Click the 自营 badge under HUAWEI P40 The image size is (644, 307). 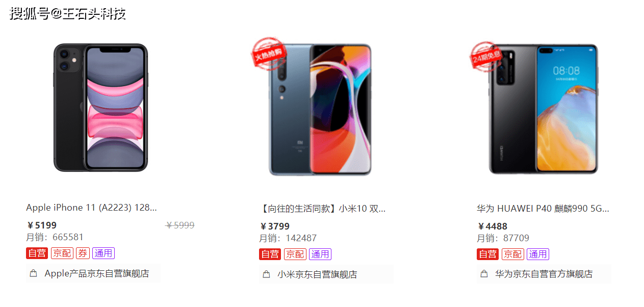click(487, 254)
